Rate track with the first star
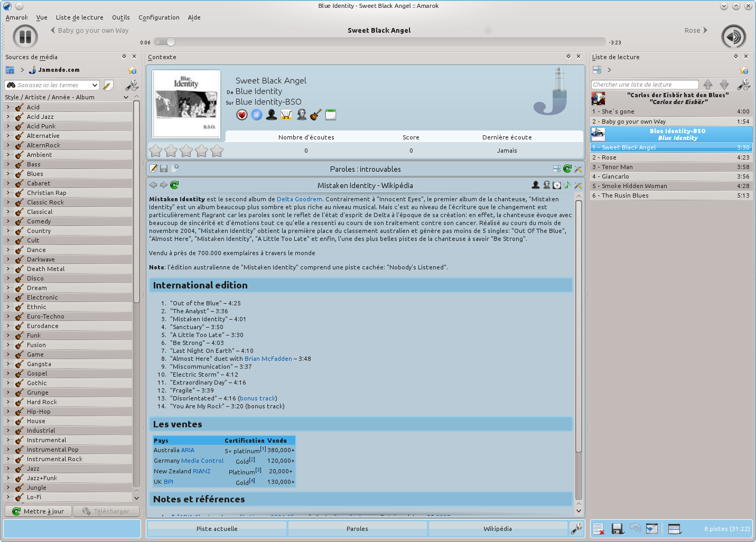 click(x=155, y=151)
